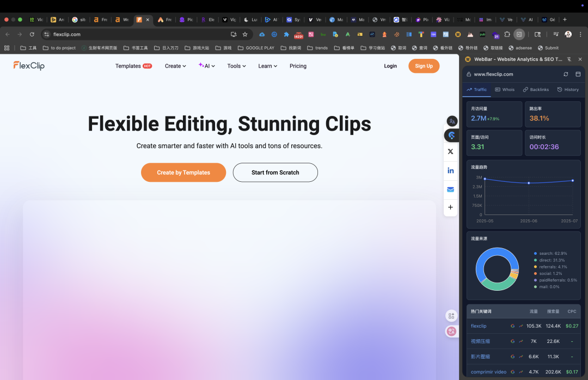This screenshot has height=380, width=588.
Task: Close the active FlexClip tab
Action: [x=148, y=20]
